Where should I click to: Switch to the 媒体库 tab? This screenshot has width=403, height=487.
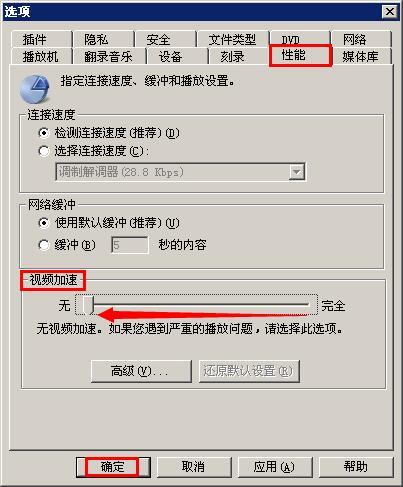point(360,56)
